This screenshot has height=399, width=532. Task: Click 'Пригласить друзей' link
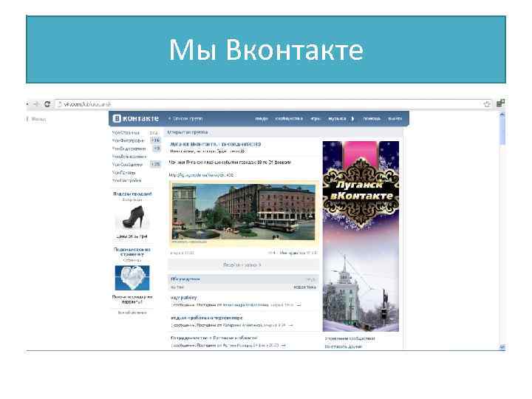pyautogui.click(x=344, y=347)
